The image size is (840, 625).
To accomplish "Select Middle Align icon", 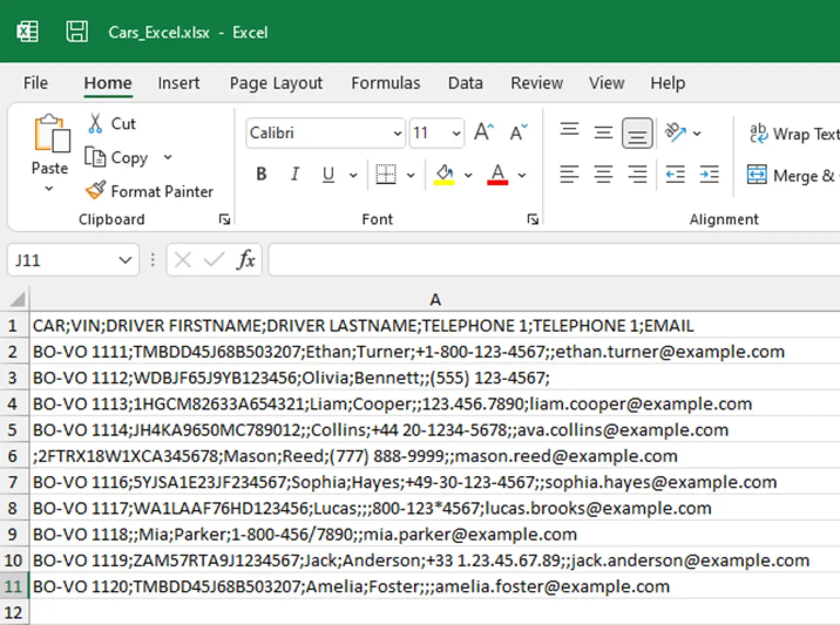I will 603,133.
